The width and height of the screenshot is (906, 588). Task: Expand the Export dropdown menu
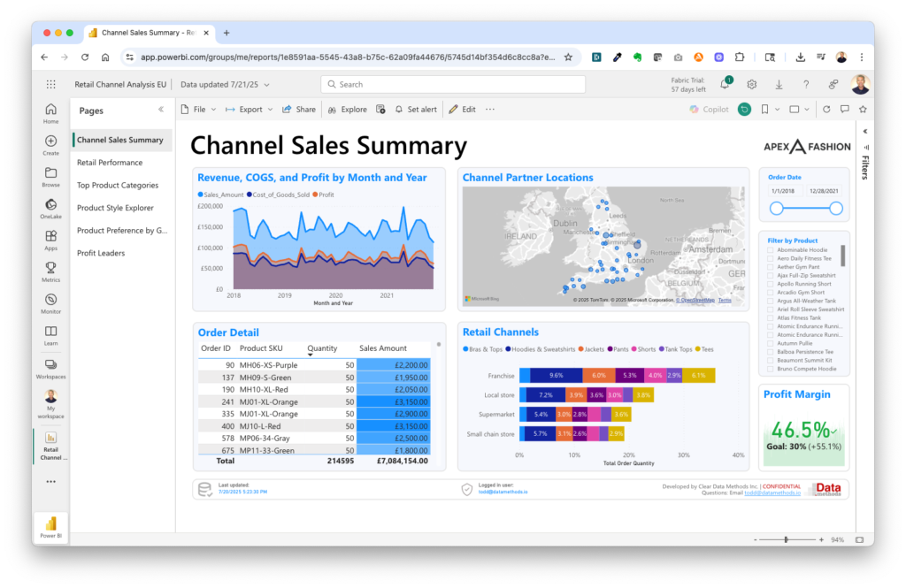[x=250, y=110]
